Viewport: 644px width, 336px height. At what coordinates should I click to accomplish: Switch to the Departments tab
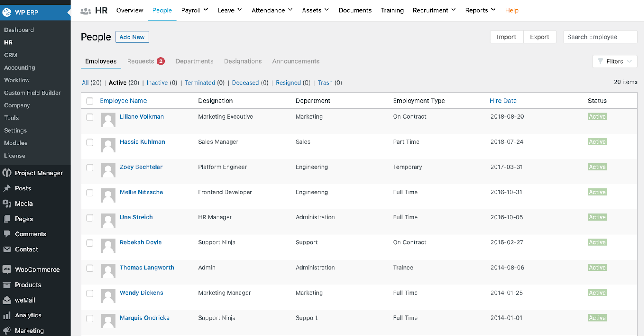click(194, 61)
